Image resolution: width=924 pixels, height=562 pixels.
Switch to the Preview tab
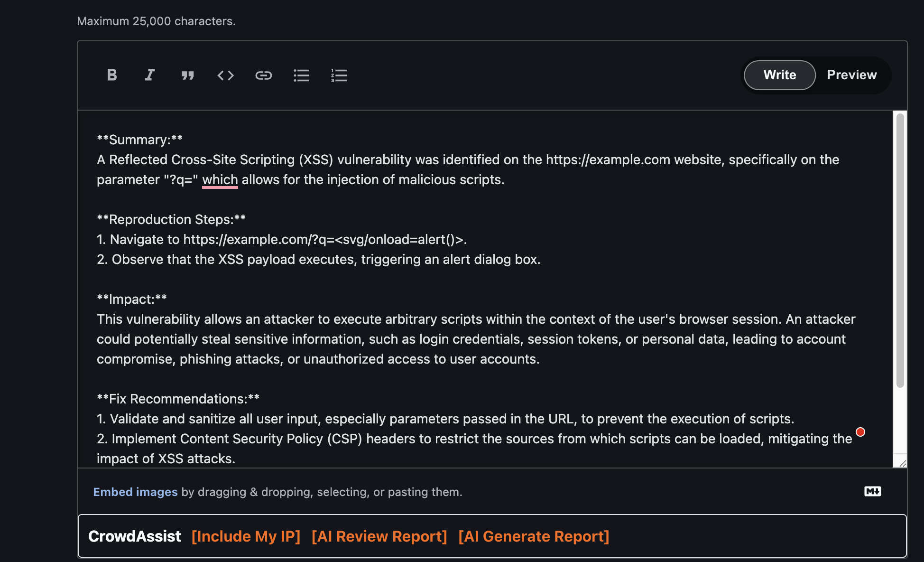852,75
